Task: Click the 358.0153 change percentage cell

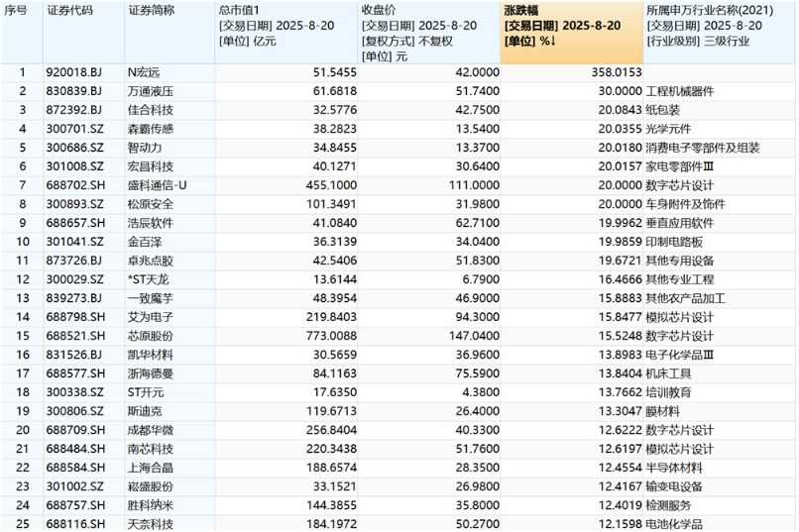Action: click(617, 72)
